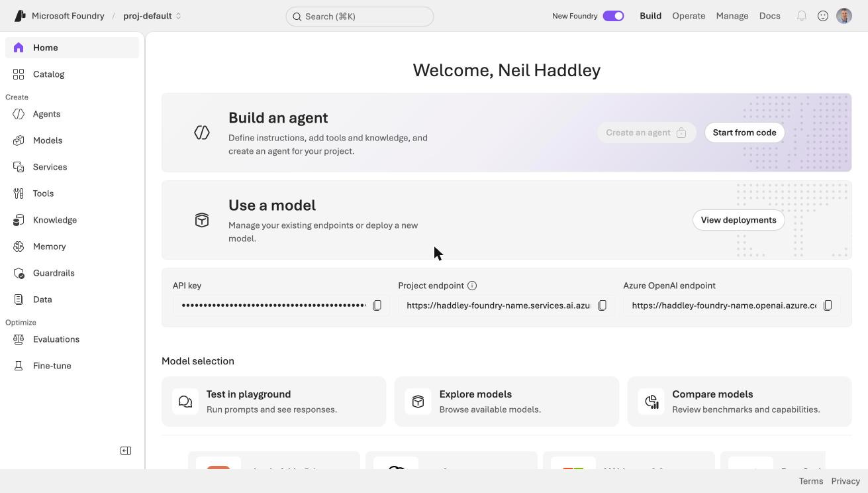The width and height of the screenshot is (868, 493).
Task: Show the Project endpoint info tooltip icon
Action: (x=472, y=286)
